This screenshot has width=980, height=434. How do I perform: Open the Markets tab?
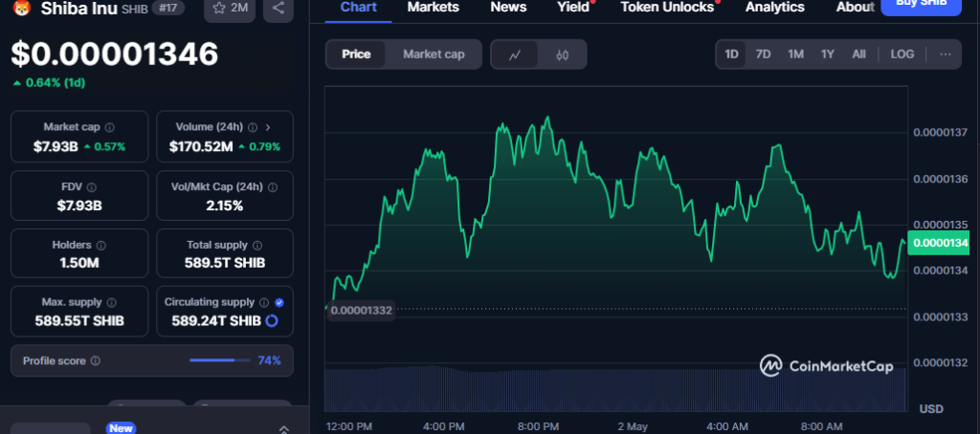click(x=434, y=8)
